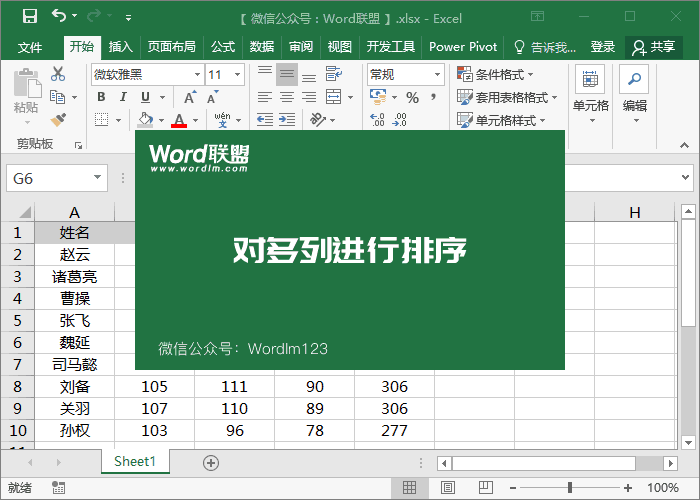Toggle Italic formatting
This screenshot has width=700, height=500.
(x=123, y=97)
